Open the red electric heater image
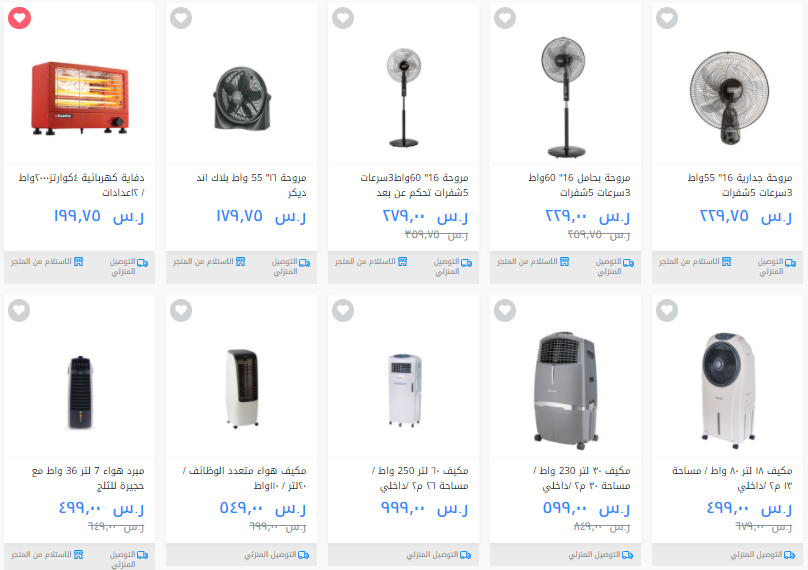Image resolution: width=808 pixels, height=570 pixels. [80, 98]
